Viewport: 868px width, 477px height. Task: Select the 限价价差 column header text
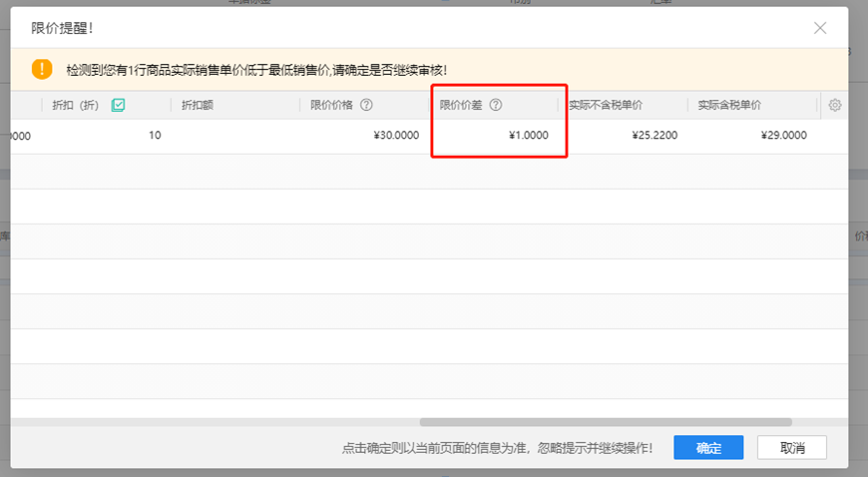[x=461, y=105]
